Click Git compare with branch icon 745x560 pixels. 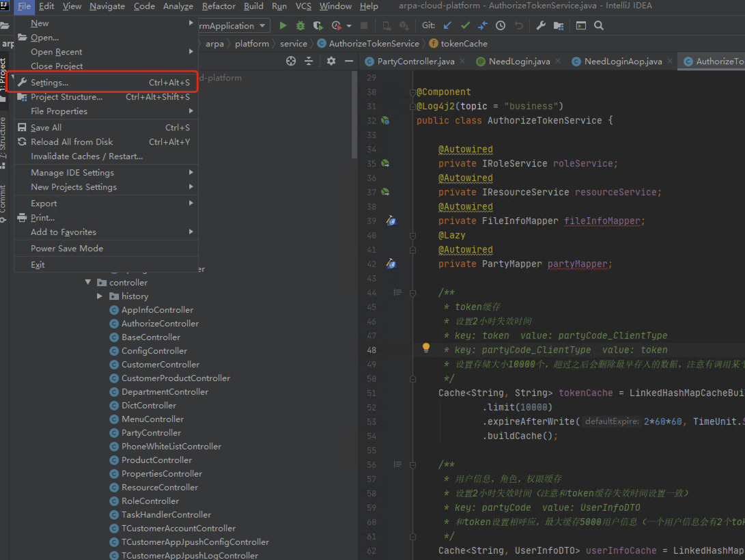[483, 26]
